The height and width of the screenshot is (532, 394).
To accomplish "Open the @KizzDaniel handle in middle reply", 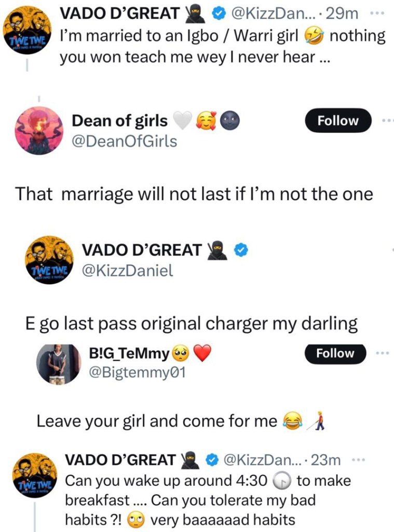I will click(127, 270).
